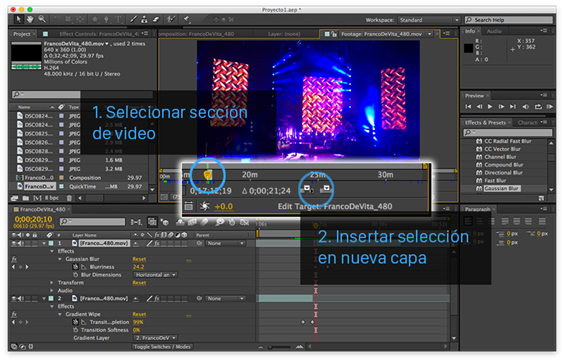Open the Workspace Standard dropdown

428,20
